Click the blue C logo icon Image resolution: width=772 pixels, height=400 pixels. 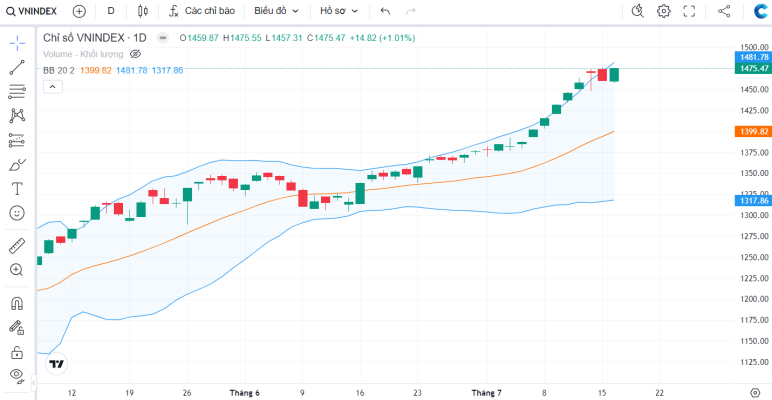click(761, 11)
